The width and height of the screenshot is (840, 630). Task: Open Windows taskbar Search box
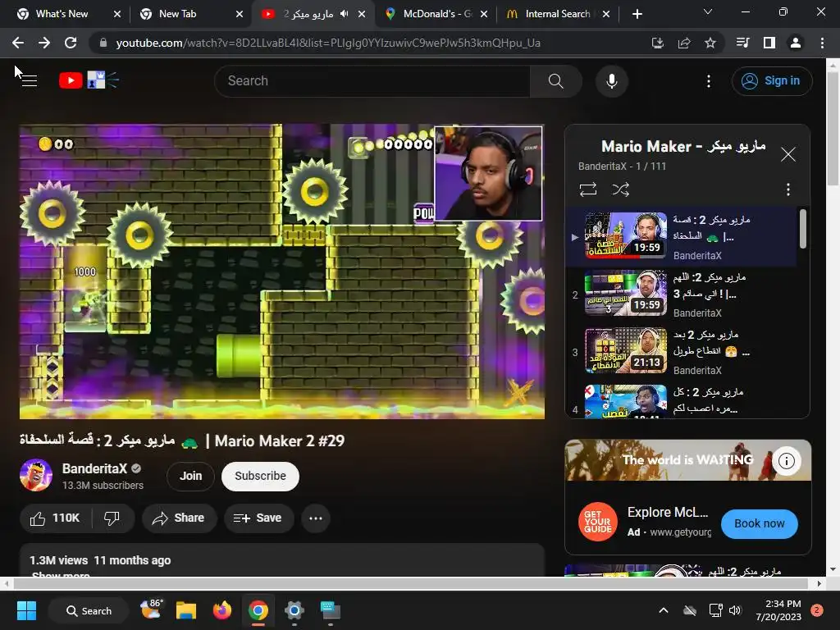[89, 610]
